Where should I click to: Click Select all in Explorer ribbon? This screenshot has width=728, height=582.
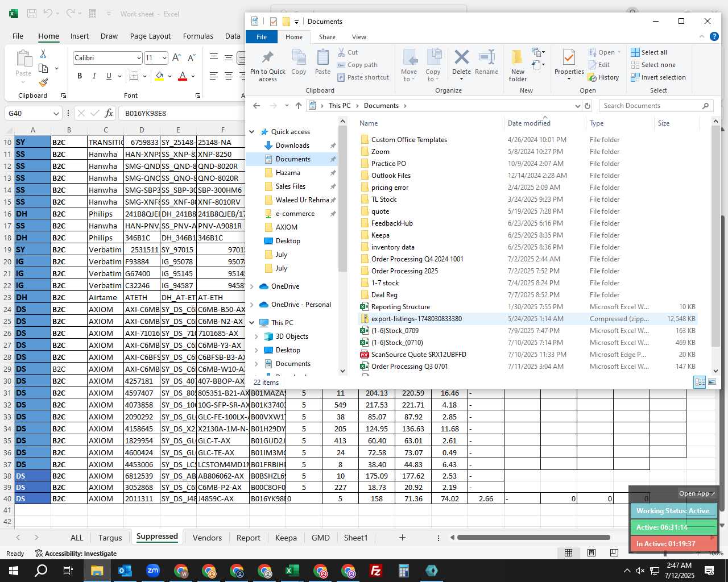click(x=649, y=52)
